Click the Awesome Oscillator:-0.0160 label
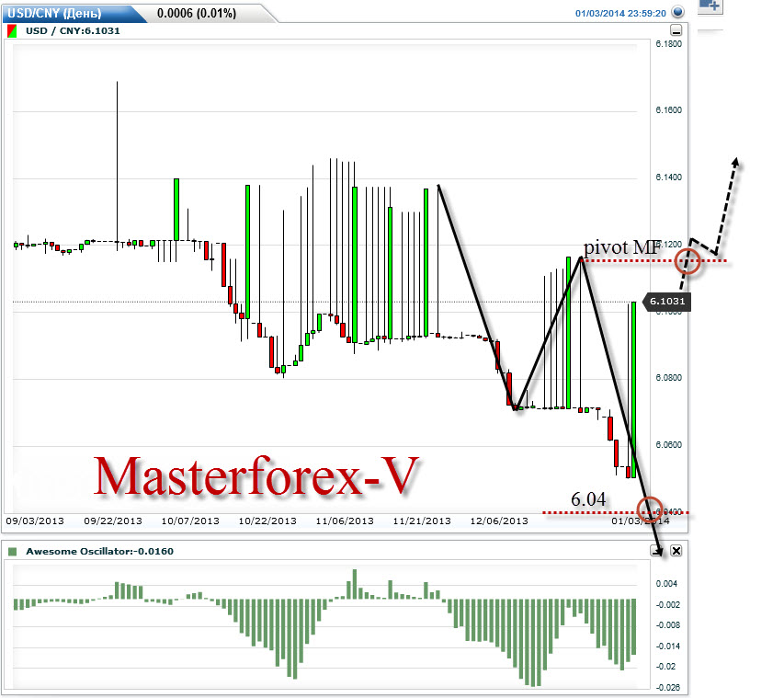Image resolution: width=784 pixels, height=698 pixels. click(99, 552)
